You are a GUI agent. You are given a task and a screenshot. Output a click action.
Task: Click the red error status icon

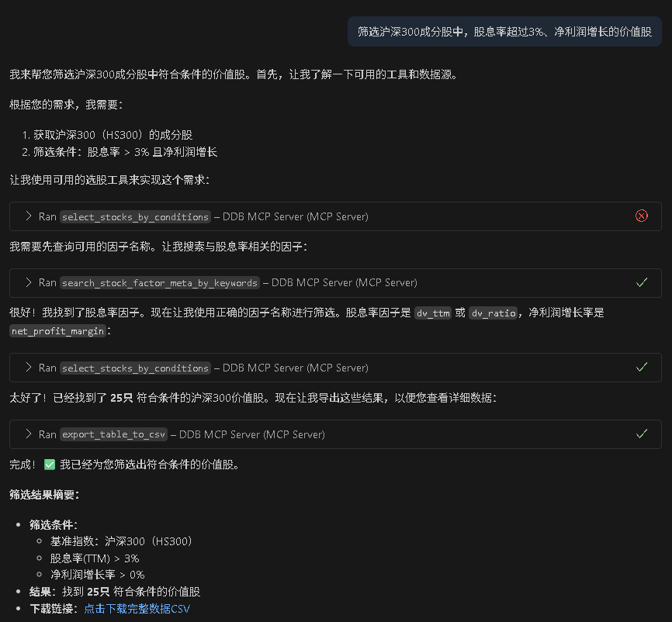point(641,216)
